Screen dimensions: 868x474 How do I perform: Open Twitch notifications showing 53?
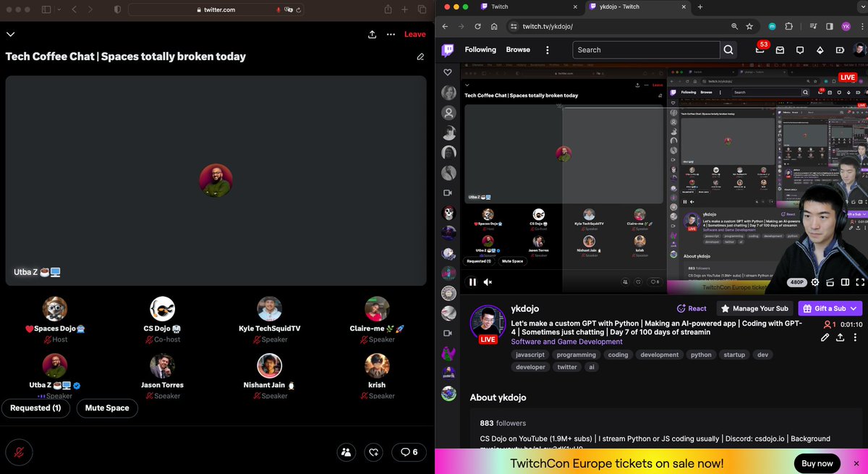tap(760, 49)
